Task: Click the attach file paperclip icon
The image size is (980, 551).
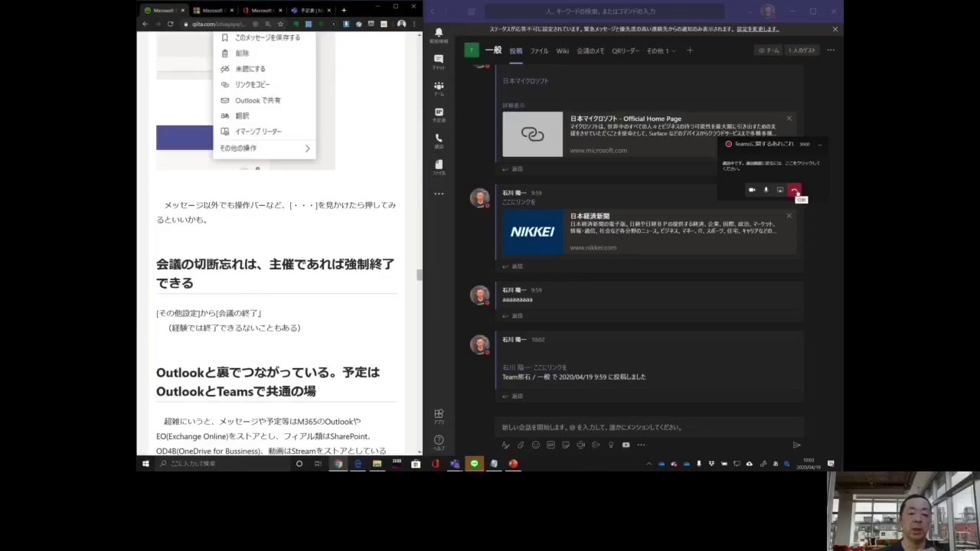Action: tap(521, 445)
